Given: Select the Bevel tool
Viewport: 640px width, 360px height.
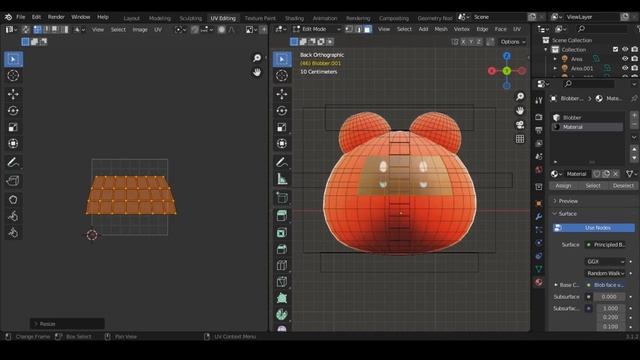Looking at the screenshot, I should tap(282, 249).
